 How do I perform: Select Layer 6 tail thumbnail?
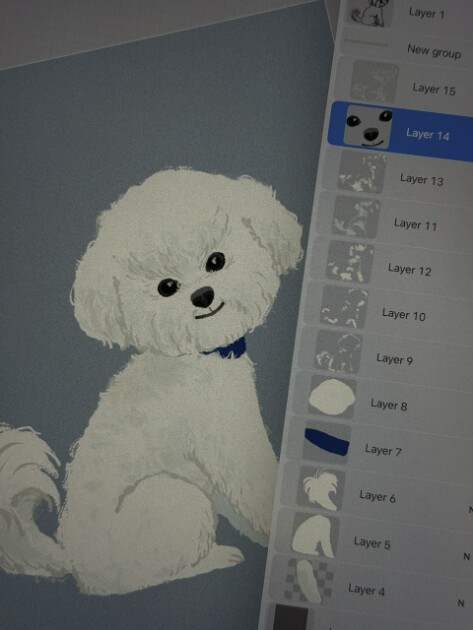coord(321,489)
